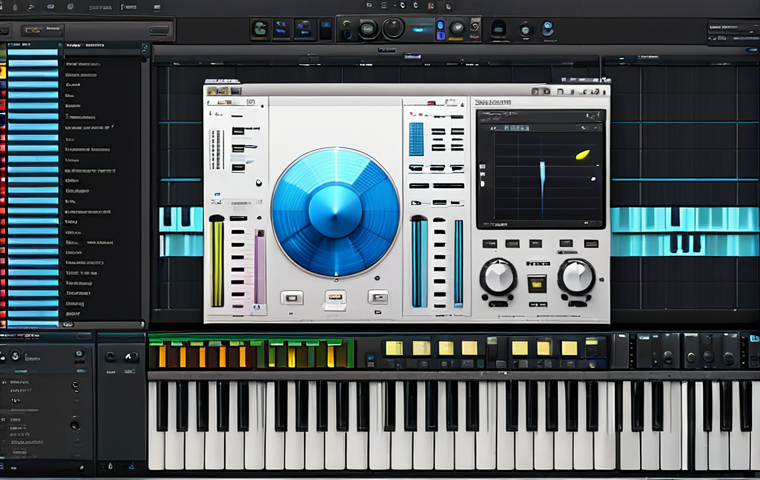Click the teal round icon in the main toolbar
This screenshot has width=760, height=480.
point(261,29)
